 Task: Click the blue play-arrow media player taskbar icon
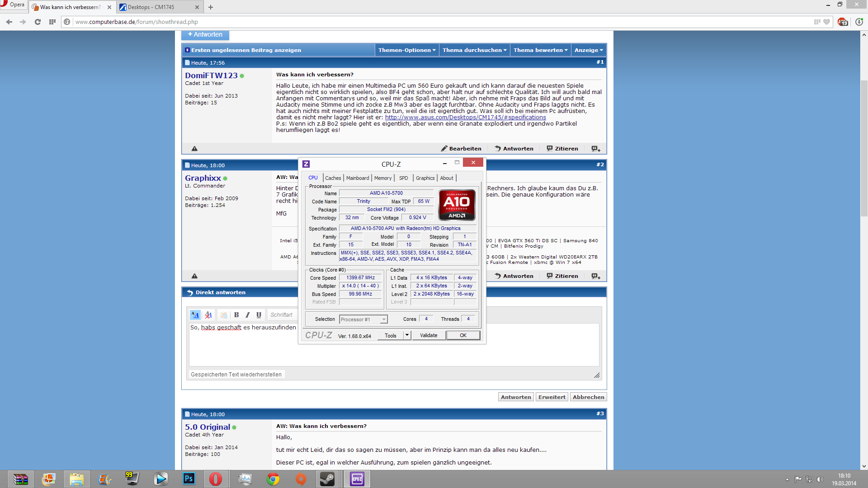coord(160,479)
